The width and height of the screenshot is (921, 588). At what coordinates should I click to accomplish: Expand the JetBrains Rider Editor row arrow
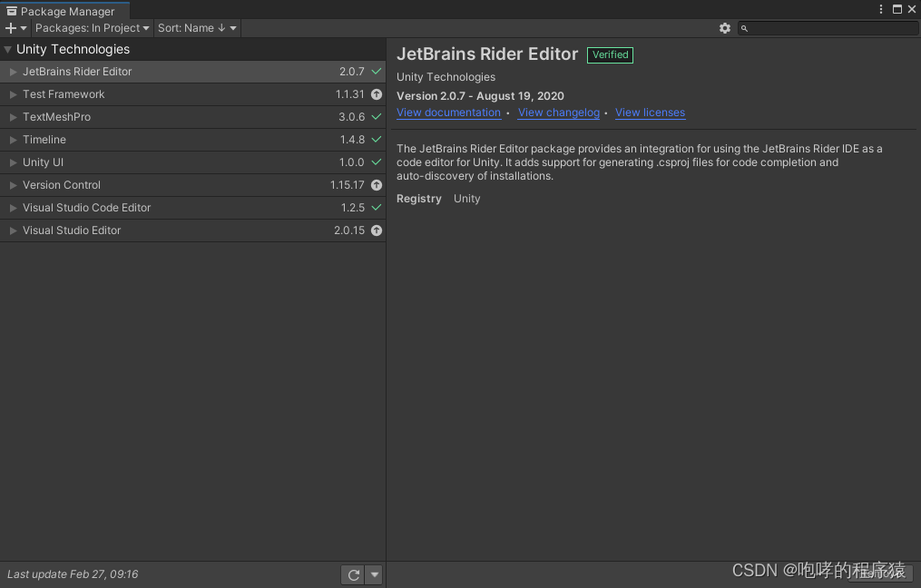coord(13,72)
